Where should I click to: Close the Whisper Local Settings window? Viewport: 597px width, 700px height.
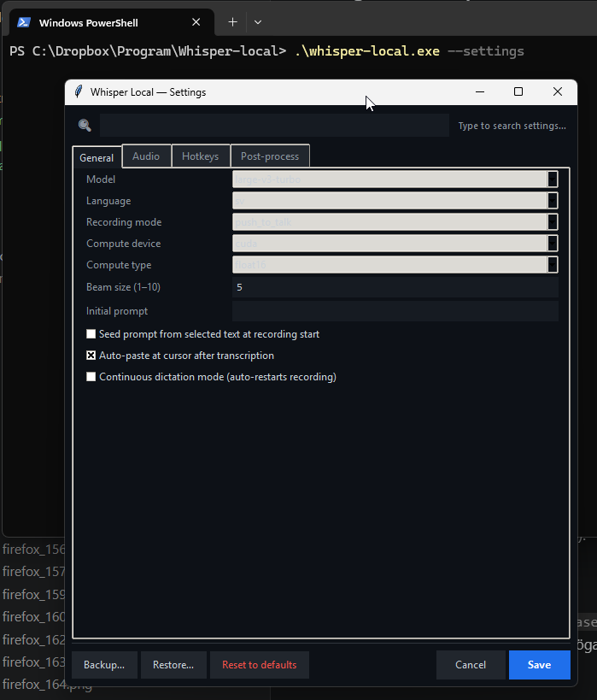click(x=558, y=92)
